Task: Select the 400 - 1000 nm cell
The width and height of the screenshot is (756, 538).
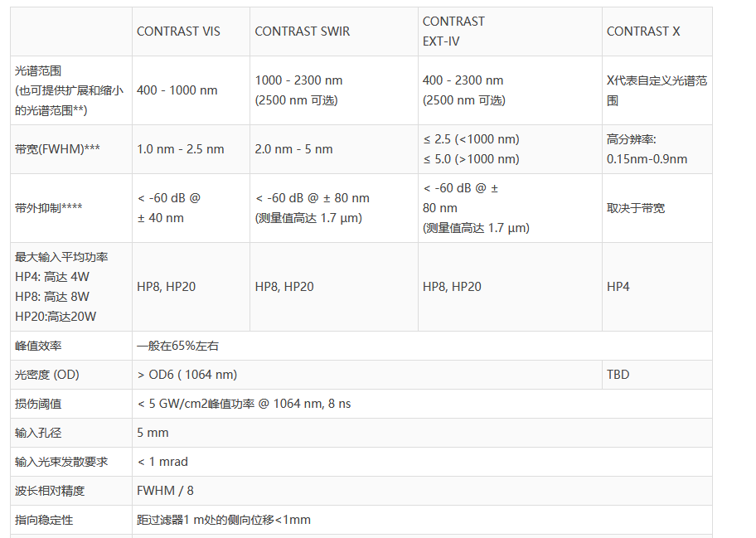Action: point(175,90)
